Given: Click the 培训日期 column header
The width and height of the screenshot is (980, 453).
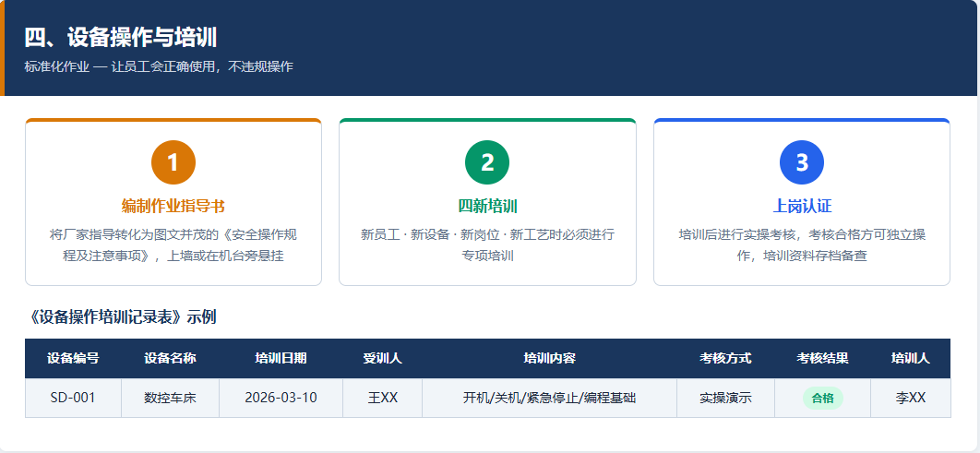Looking at the screenshot, I should pos(281,359).
